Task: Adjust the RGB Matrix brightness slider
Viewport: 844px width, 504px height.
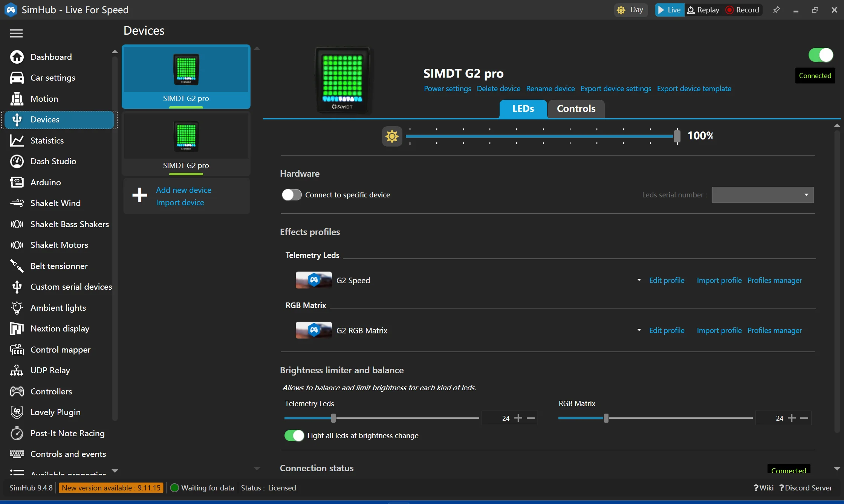Action: (606, 418)
